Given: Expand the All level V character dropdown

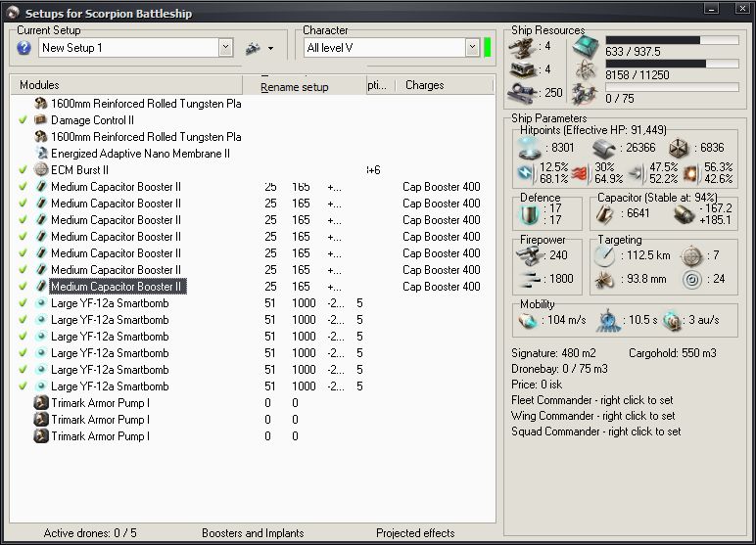Looking at the screenshot, I should point(472,48).
